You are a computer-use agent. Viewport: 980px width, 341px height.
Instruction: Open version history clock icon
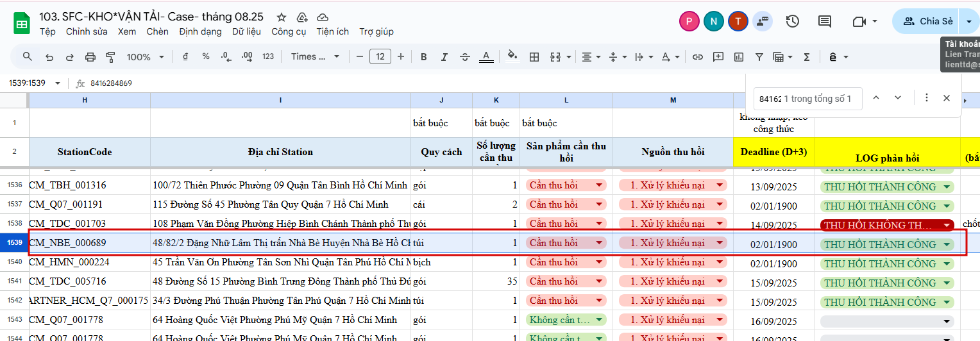pos(793,21)
